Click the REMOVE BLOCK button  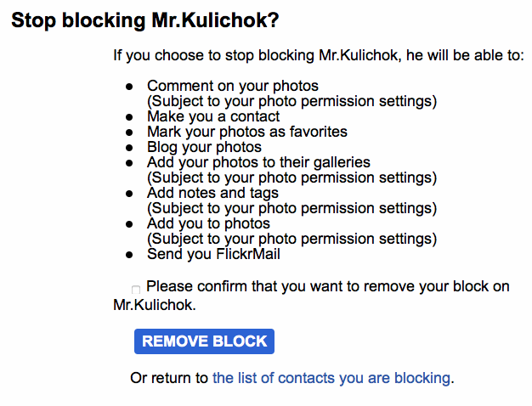coord(204,341)
